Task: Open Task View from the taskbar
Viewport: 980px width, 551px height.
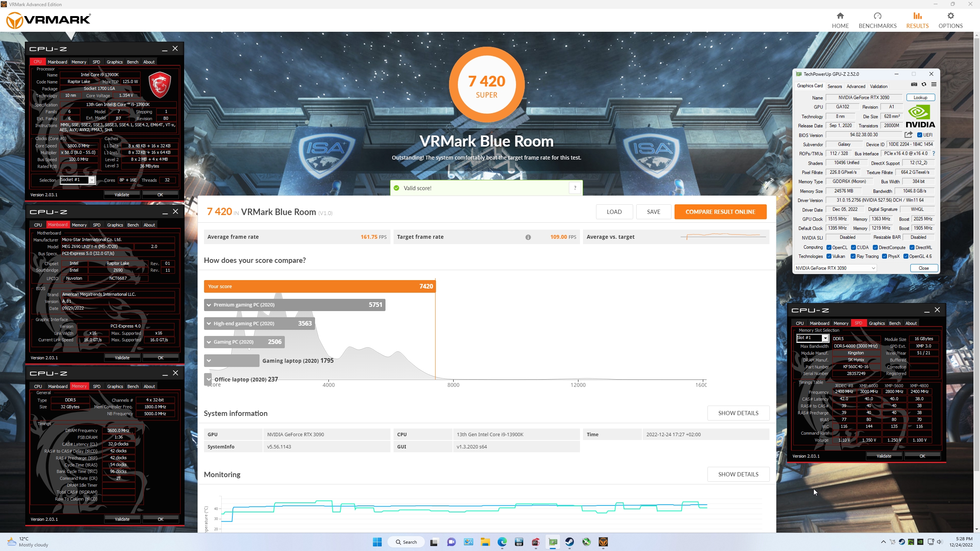Action: point(434,542)
